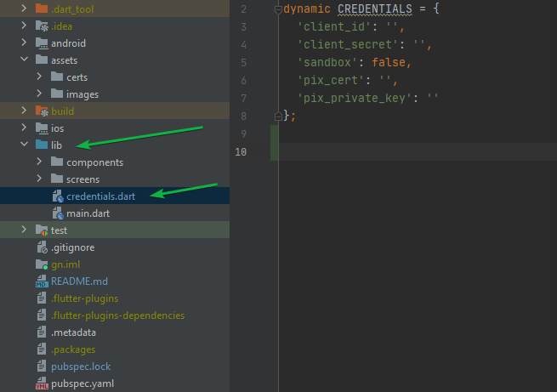Click the pubspec.yaml YML icon
The width and height of the screenshot is (557, 392).
tap(42, 383)
